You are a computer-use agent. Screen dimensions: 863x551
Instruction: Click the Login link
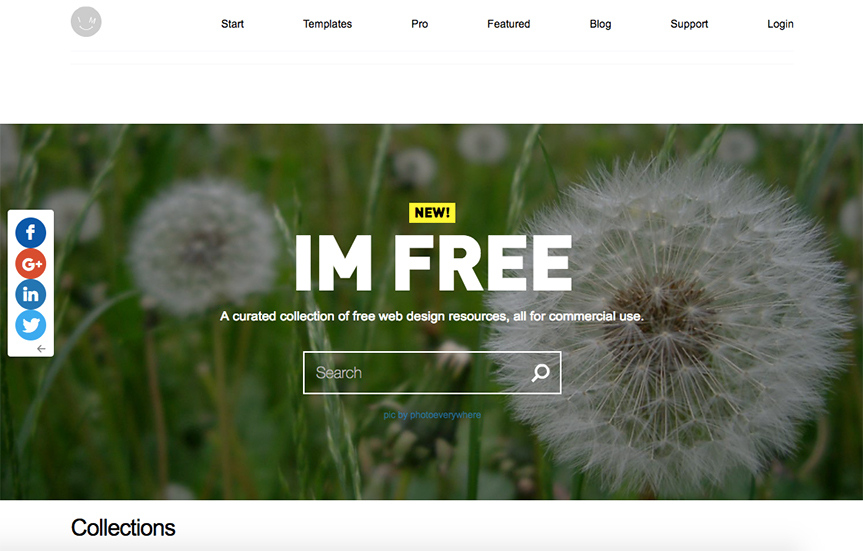point(780,24)
